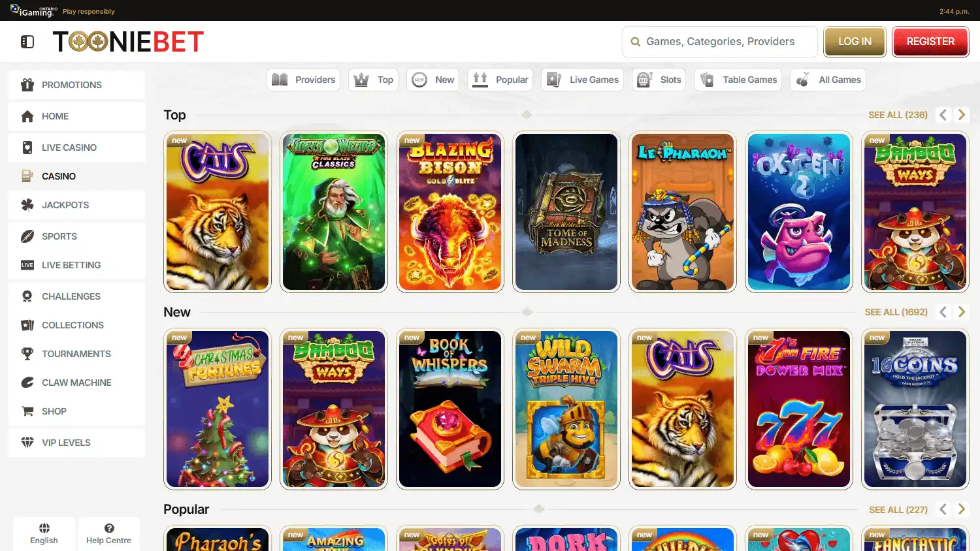The image size is (980, 551).
Task: Select the Popular category filter
Action: click(x=500, y=80)
